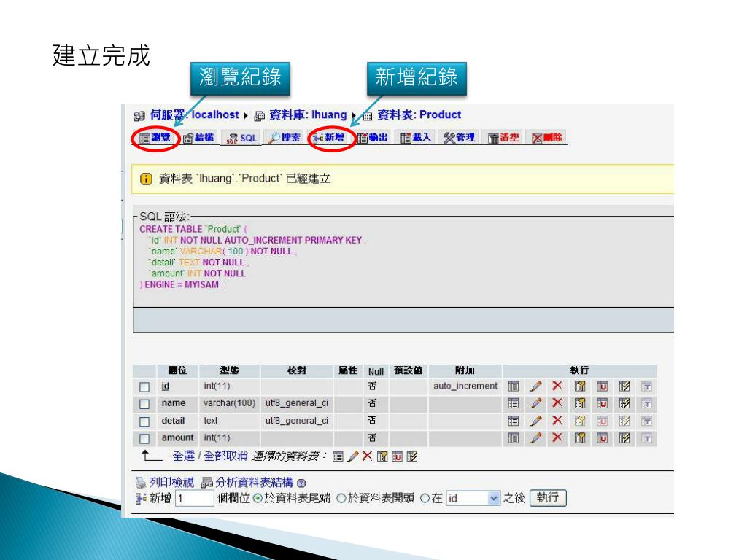Click the fulltext icon in the name row
The image size is (747, 560).
(646, 403)
